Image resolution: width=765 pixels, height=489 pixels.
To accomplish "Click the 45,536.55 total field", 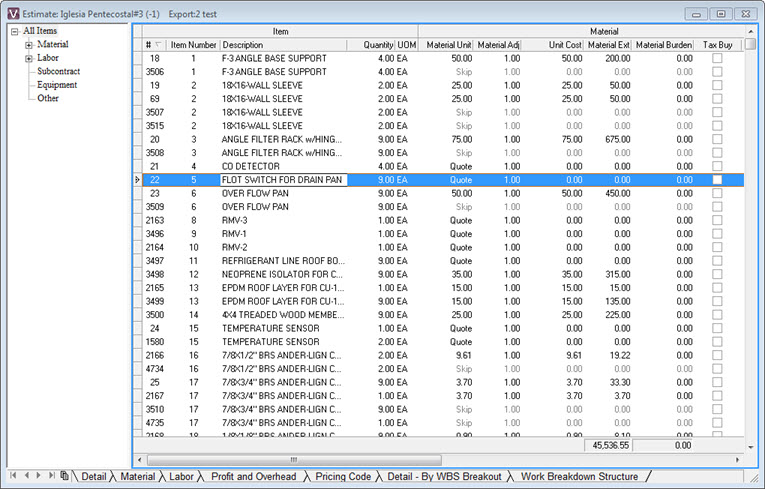I will click(x=608, y=445).
